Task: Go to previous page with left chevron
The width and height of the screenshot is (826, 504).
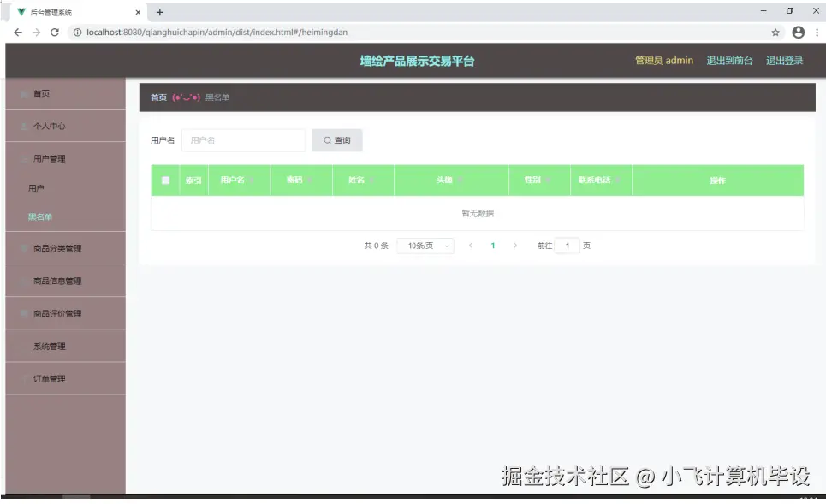Action: (x=471, y=246)
